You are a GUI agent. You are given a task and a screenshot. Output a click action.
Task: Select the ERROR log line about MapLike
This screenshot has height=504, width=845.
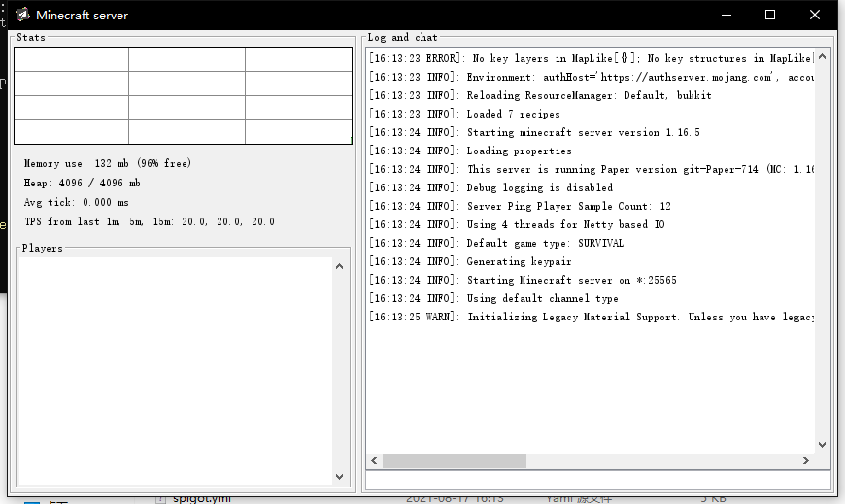point(591,59)
